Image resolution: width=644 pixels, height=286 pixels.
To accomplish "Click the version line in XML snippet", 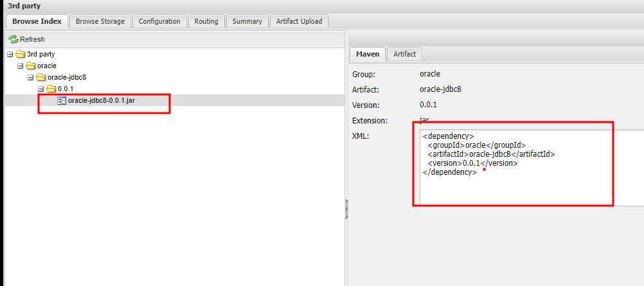I will (x=472, y=163).
